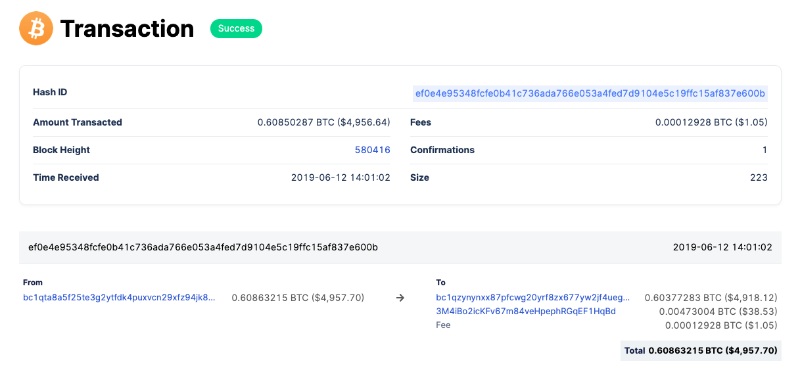Select input amount 0.60863215 BTC ($4,957.70)
The image size is (800, 374).
tap(298, 297)
